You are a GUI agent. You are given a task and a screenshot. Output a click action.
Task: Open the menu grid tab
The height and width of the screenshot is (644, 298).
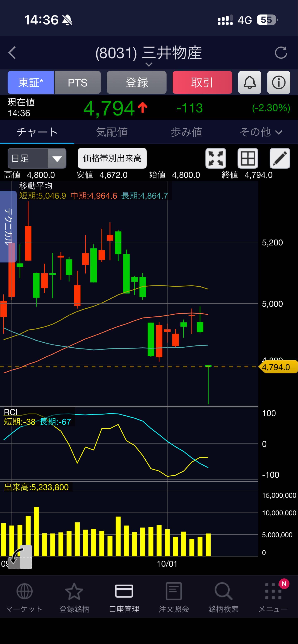pos(273,598)
